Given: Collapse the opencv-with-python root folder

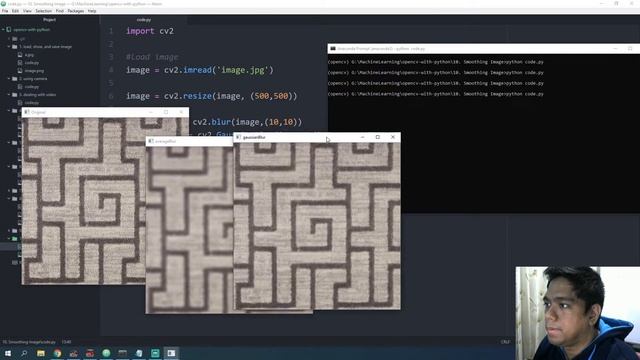Looking at the screenshot, I should pyautogui.click(x=3, y=29).
